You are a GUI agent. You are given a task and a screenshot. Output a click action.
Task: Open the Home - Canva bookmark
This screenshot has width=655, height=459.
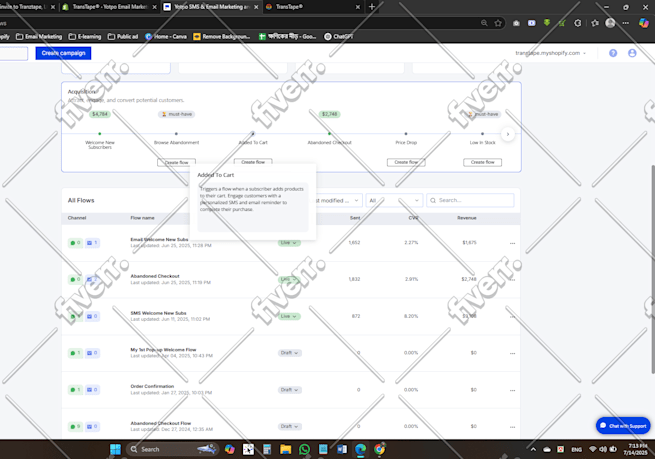pos(166,37)
